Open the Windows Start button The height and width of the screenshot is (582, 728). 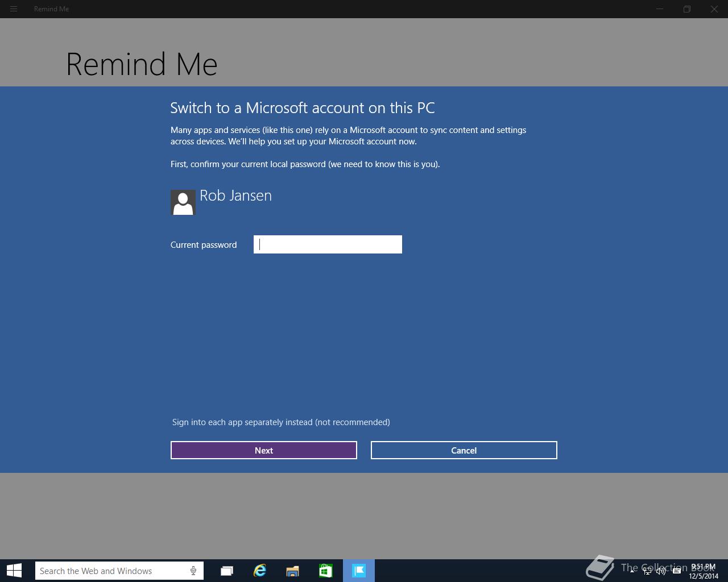(14, 571)
